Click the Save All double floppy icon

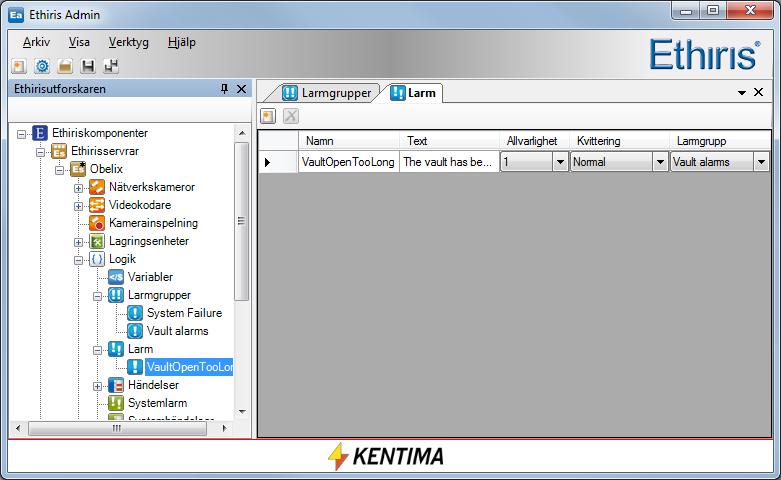coord(111,66)
